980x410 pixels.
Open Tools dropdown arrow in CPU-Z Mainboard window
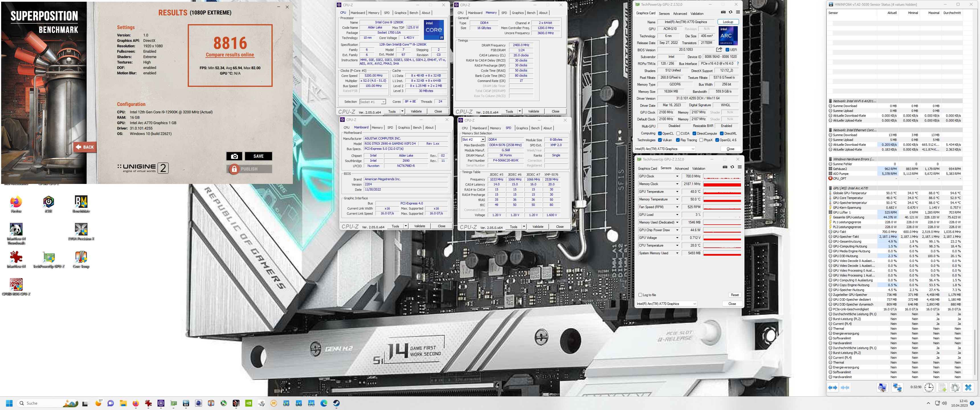click(x=406, y=226)
